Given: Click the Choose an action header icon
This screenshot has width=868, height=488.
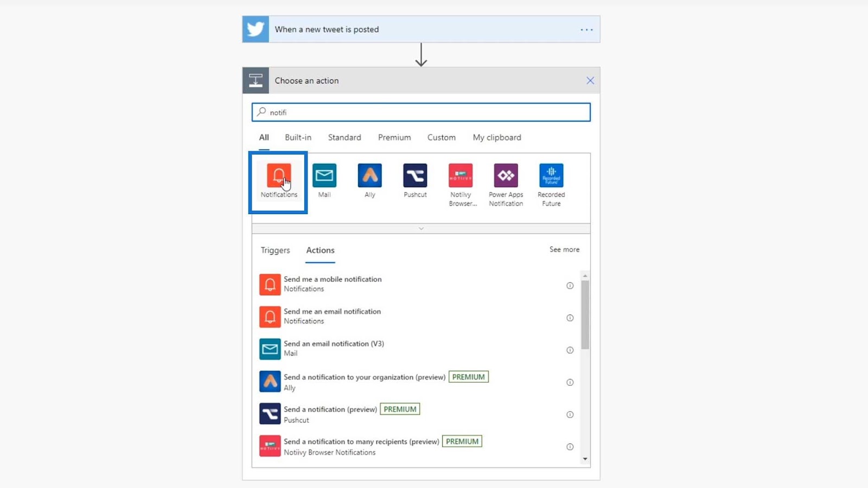Looking at the screenshot, I should tap(256, 81).
